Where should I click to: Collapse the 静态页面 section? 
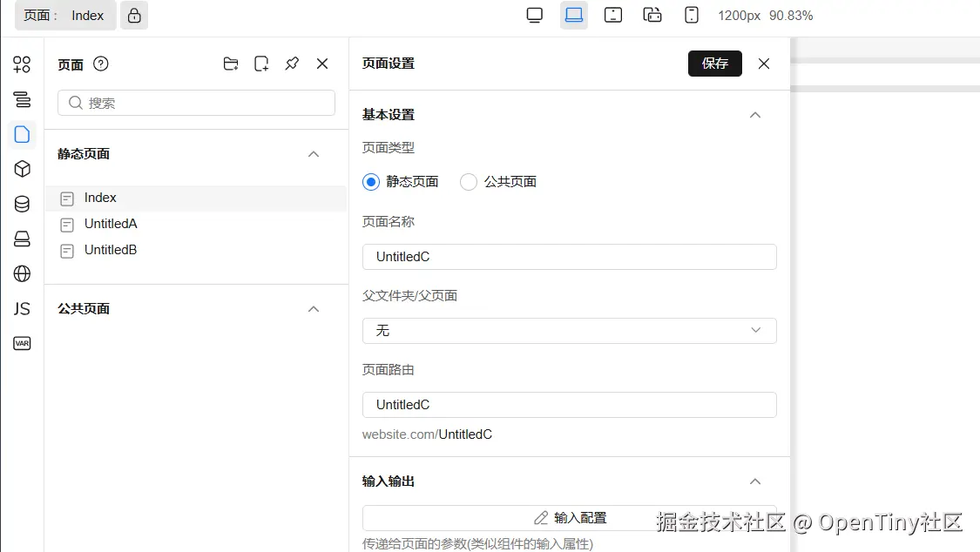tap(314, 154)
